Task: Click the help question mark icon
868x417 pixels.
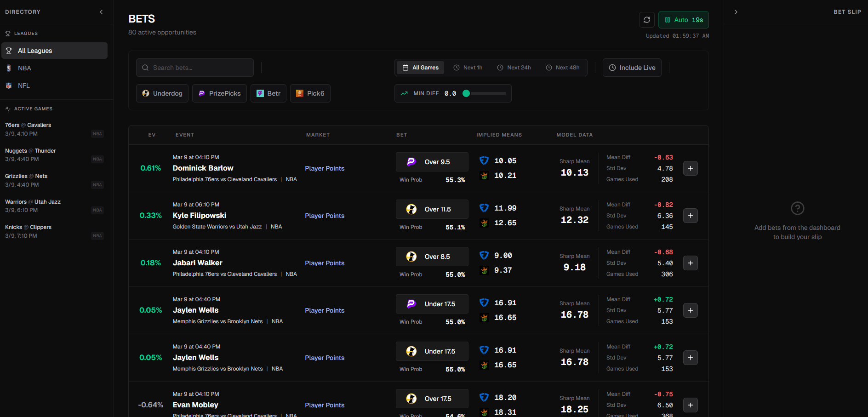Action: coord(797,208)
